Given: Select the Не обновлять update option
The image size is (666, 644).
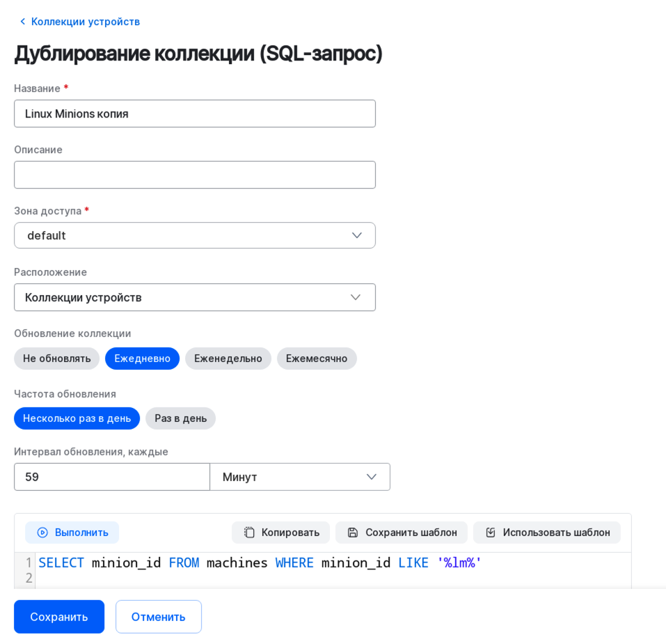Looking at the screenshot, I should tap(57, 359).
